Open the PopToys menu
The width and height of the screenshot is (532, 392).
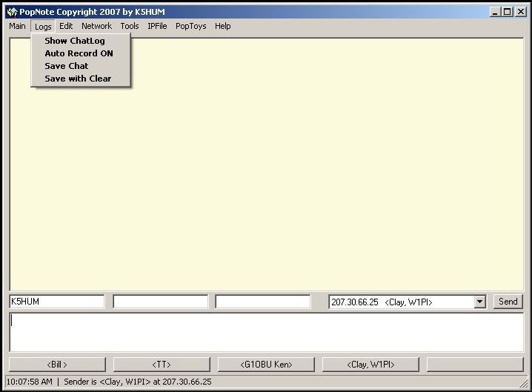(x=190, y=26)
